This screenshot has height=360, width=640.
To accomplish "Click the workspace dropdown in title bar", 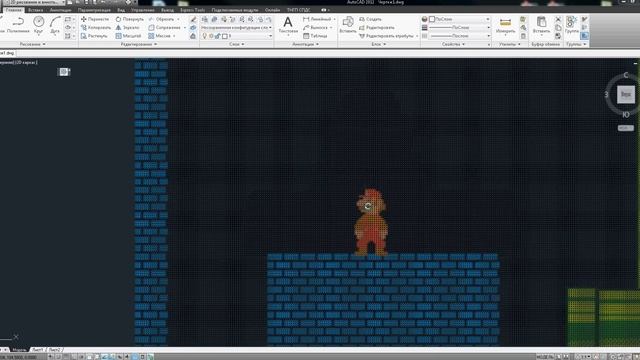I will point(35,2).
